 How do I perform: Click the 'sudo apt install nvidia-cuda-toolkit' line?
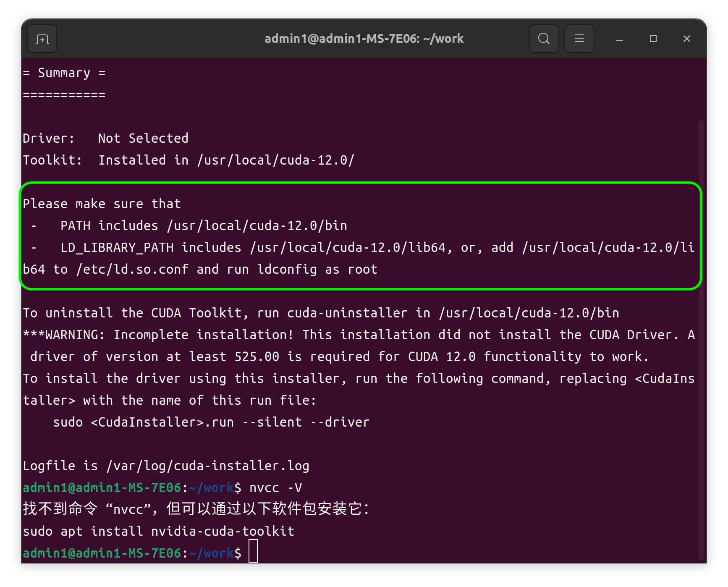(x=158, y=531)
